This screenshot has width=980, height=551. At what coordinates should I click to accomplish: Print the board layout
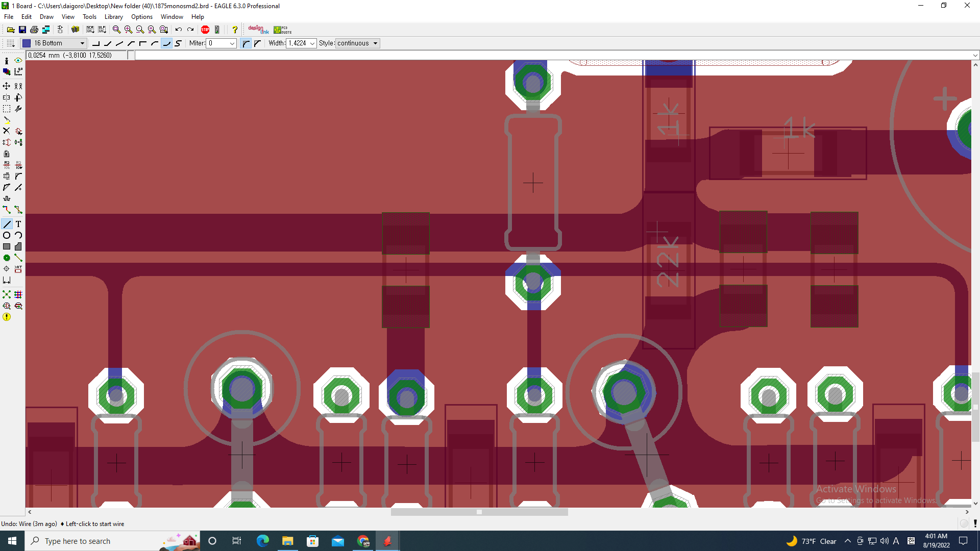click(x=34, y=30)
